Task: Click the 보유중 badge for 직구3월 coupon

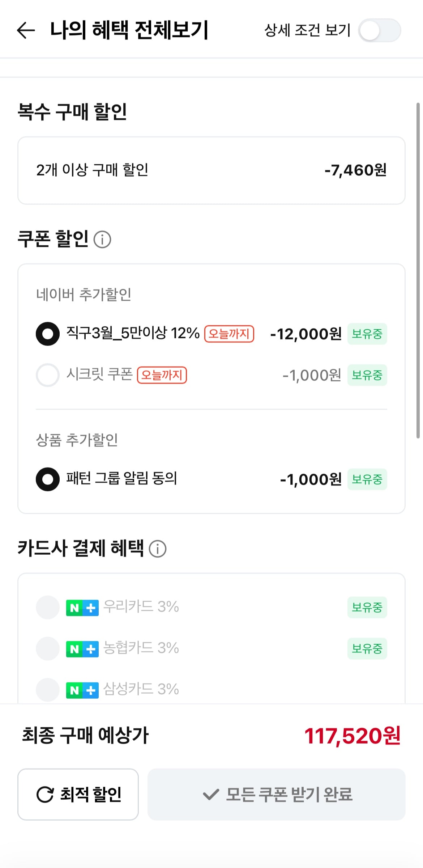Action: point(367,334)
